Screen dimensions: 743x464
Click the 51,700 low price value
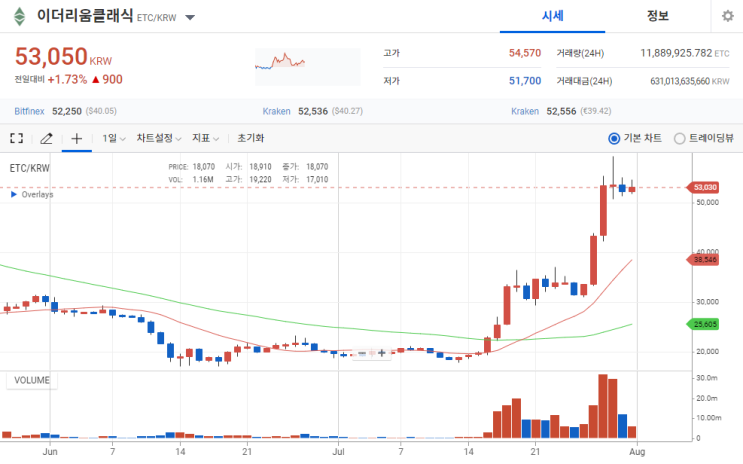525,81
